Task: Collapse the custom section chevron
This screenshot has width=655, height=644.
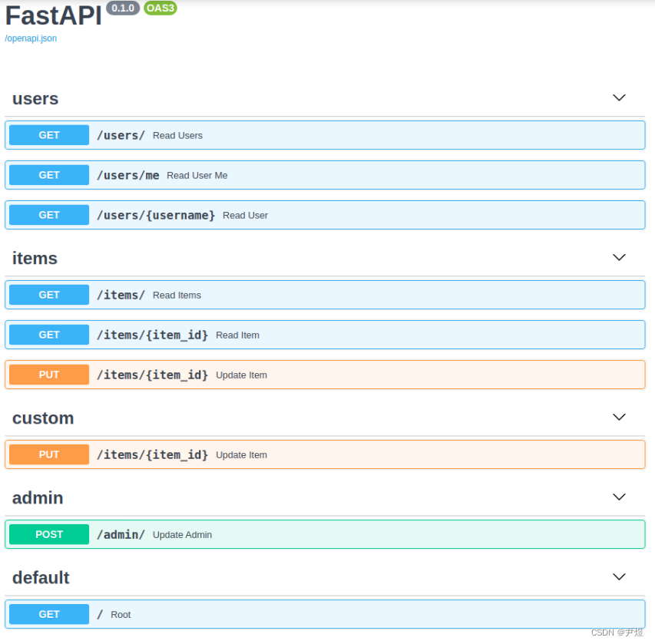Action: coord(619,417)
